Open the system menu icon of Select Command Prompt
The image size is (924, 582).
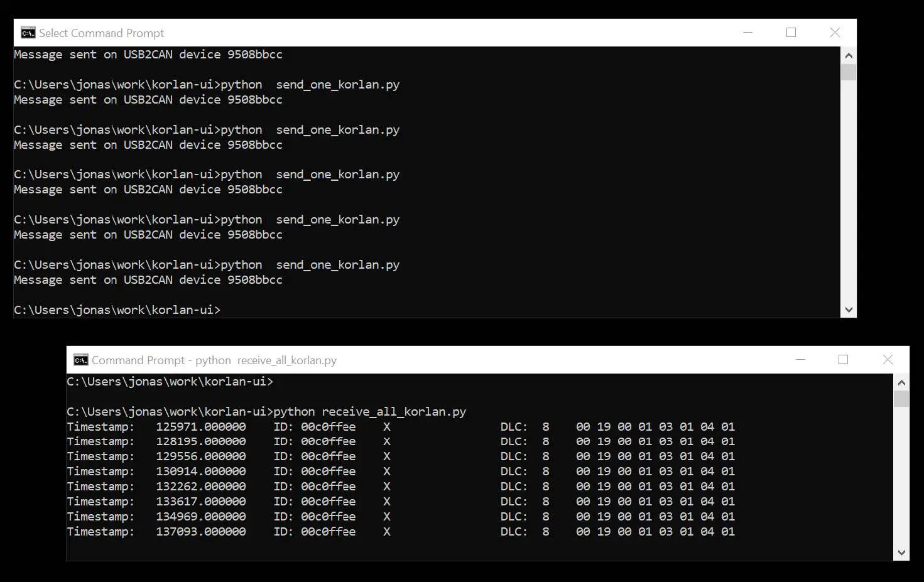[28, 33]
